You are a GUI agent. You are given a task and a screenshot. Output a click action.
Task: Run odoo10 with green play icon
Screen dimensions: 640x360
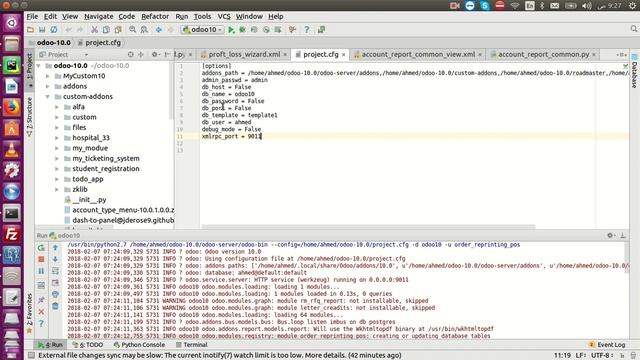(x=231, y=29)
